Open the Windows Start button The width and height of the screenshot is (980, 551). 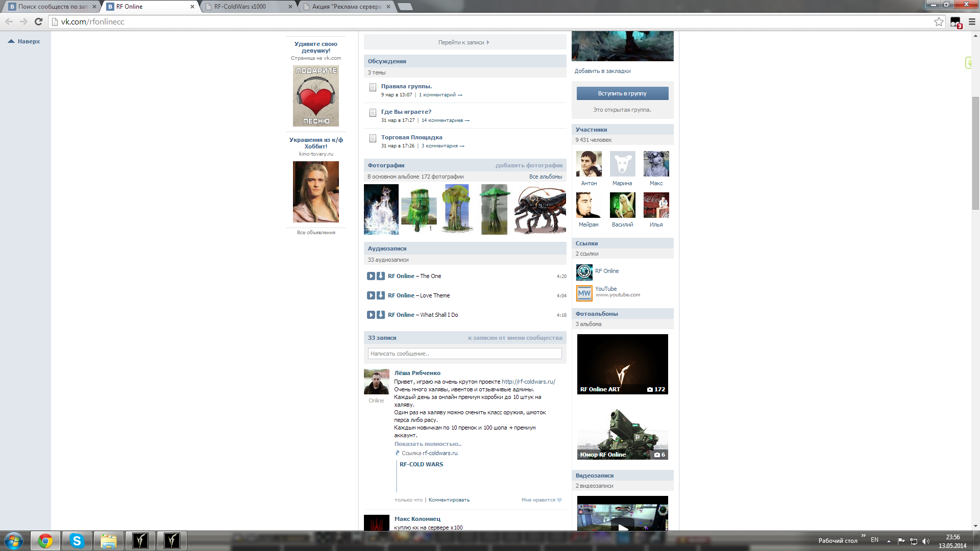click(x=14, y=541)
